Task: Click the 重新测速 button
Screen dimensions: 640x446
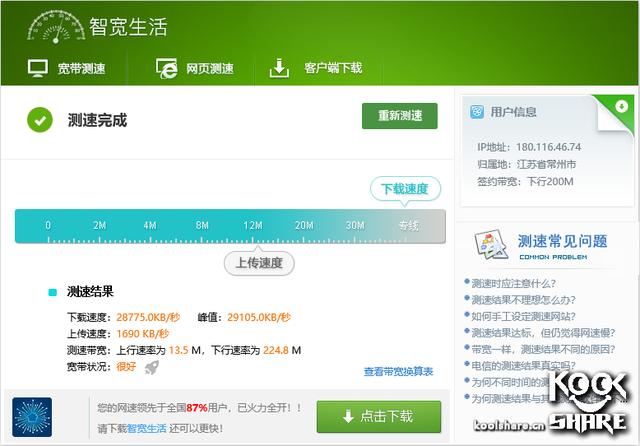Action: pos(400,116)
